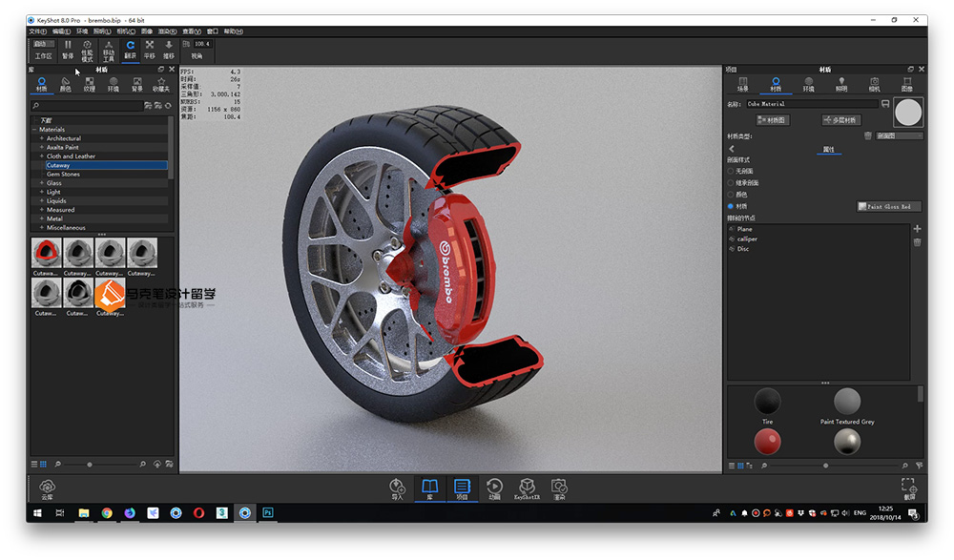Click the library search field
Image resolution: width=954 pixels, height=560 pixels.
coord(87,106)
